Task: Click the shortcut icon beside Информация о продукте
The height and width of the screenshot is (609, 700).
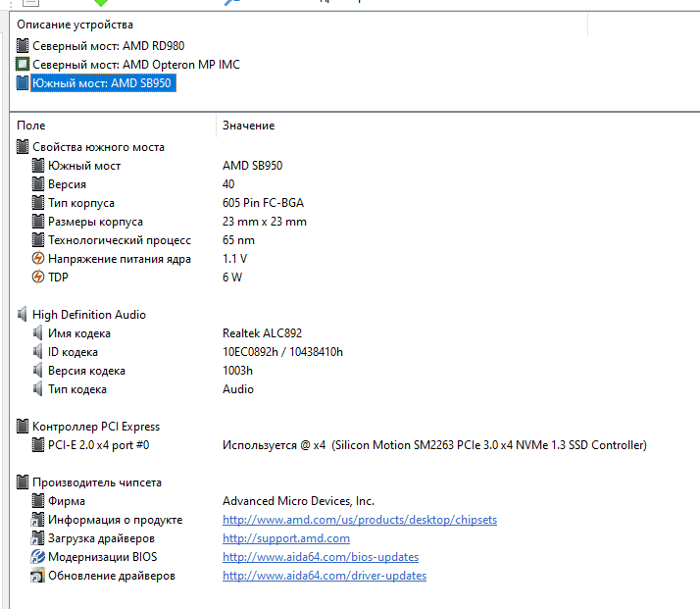Action: 37,520
